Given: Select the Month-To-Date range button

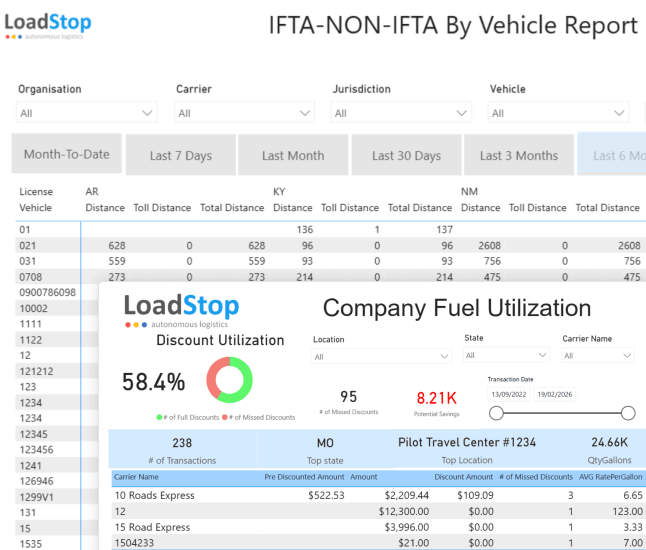Looking at the screenshot, I should click(x=67, y=154).
